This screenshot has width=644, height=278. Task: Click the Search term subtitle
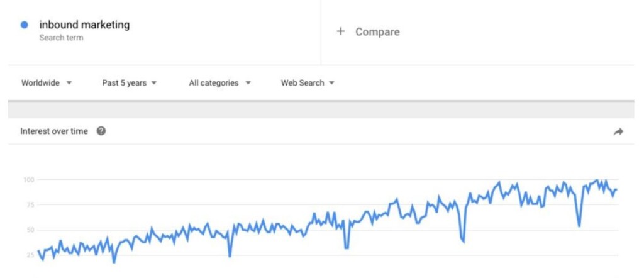click(61, 38)
